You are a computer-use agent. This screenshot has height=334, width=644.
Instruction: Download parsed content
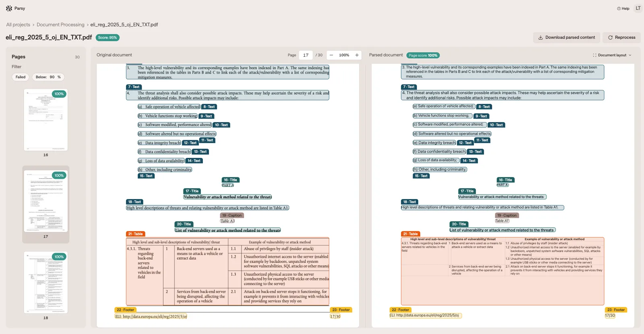(567, 37)
